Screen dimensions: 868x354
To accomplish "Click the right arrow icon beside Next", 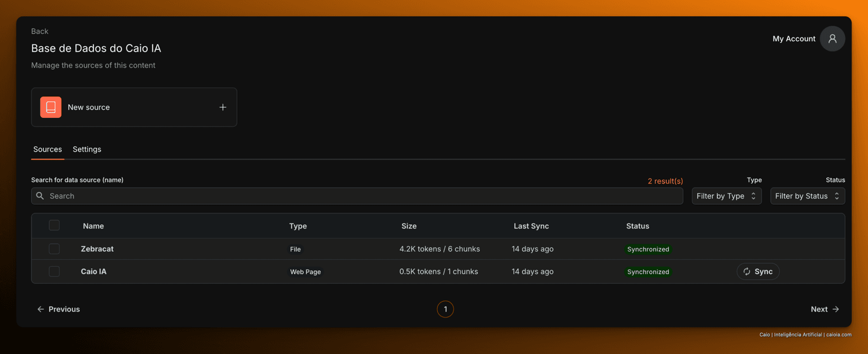I will coord(835,309).
